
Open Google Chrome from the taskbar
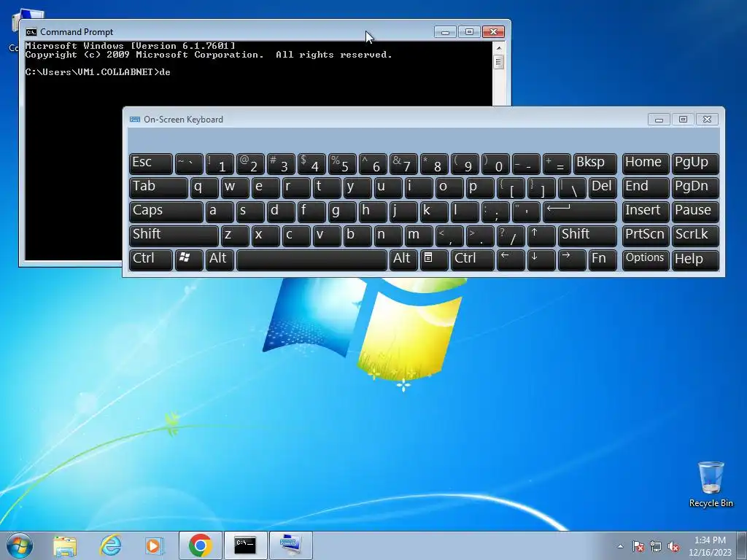(x=200, y=545)
